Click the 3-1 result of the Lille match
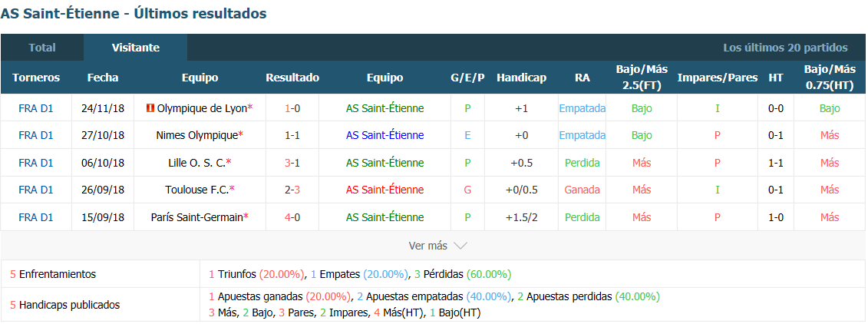The height and width of the screenshot is (324, 868). coord(292,163)
